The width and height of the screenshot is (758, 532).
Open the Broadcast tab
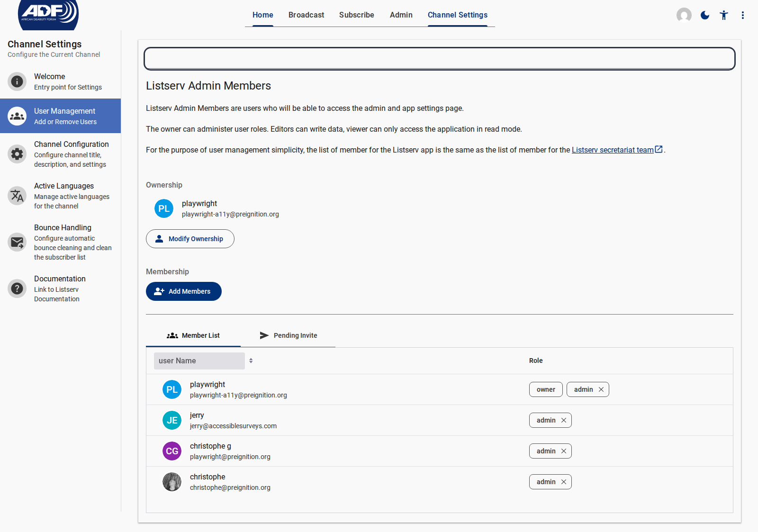pyautogui.click(x=307, y=15)
